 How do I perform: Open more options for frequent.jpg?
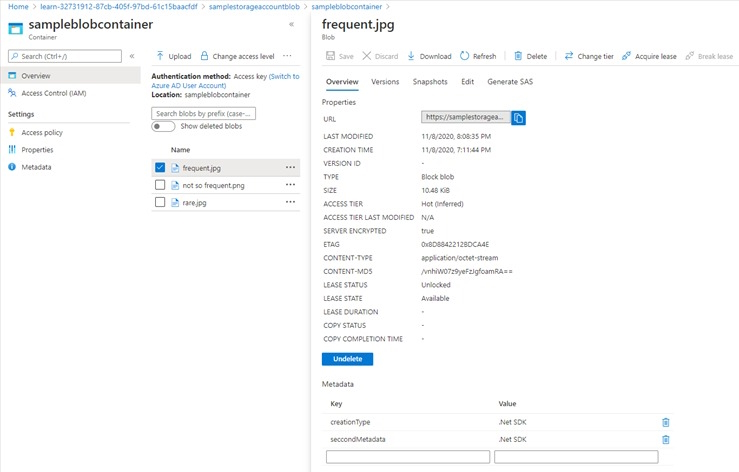(290, 167)
